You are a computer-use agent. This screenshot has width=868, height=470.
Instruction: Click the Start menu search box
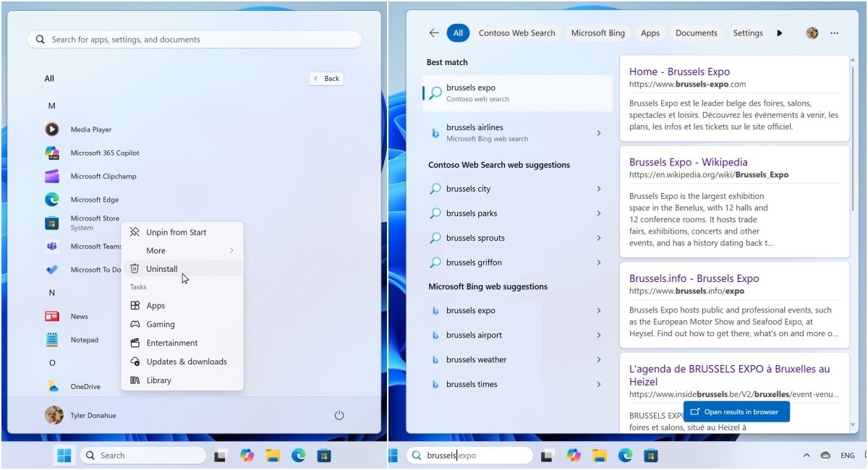click(x=194, y=40)
